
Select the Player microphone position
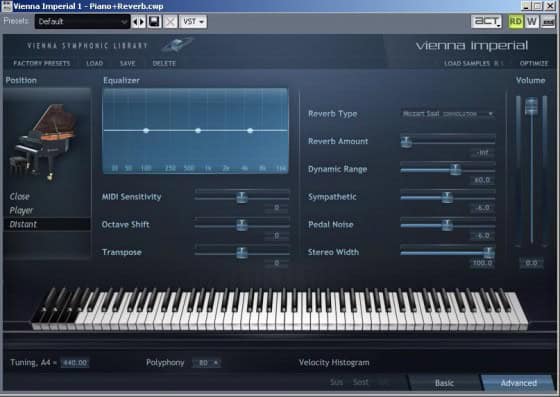[21, 210]
